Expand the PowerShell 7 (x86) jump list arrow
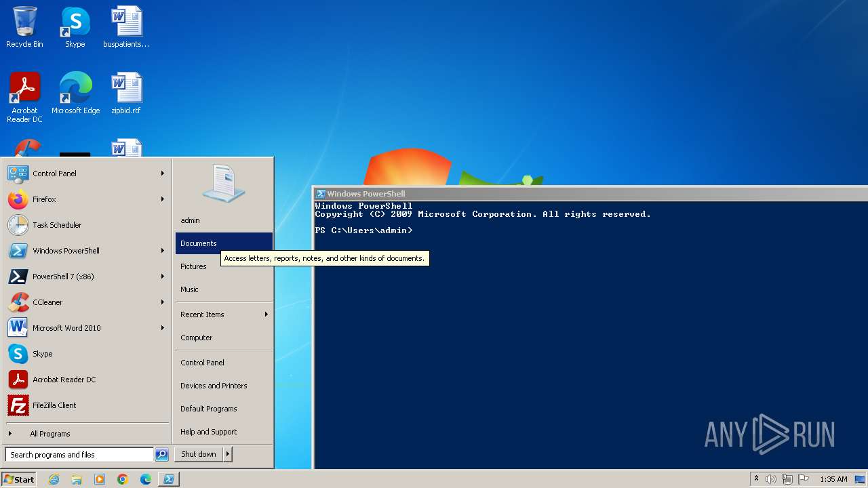Viewport: 868px width, 488px height. coord(163,277)
